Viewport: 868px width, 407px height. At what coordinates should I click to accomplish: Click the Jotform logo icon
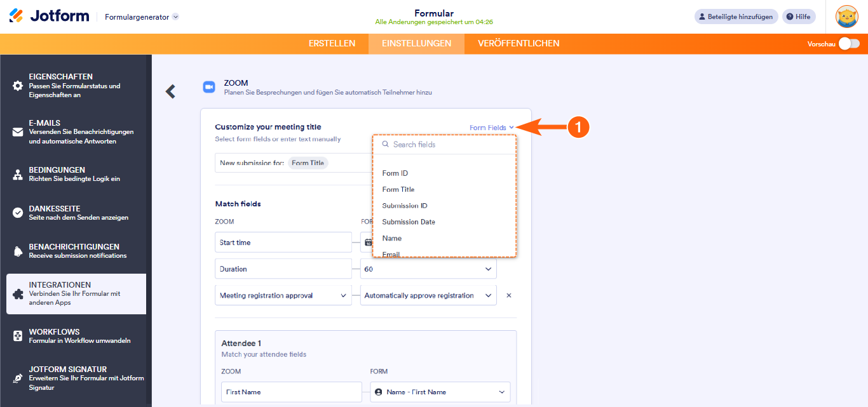click(17, 16)
